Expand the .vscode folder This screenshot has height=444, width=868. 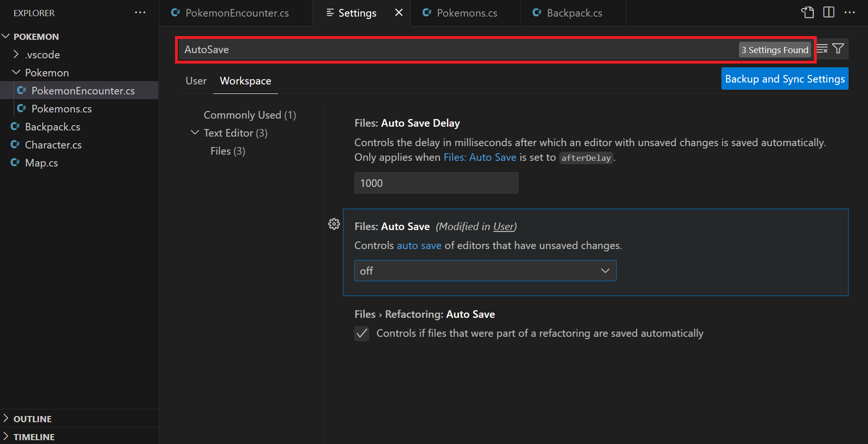coord(16,54)
